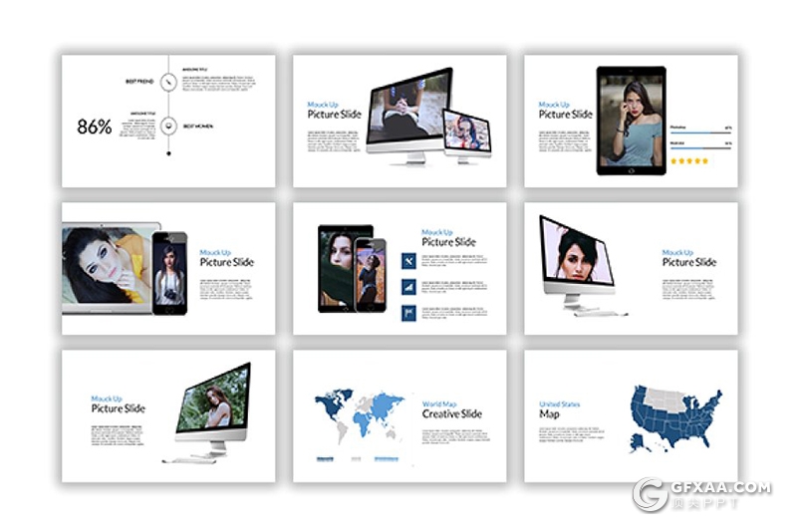This screenshot has width=797, height=532.
Task: Select the World Map Creative Slide thumbnail
Action: (x=399, y=415)
